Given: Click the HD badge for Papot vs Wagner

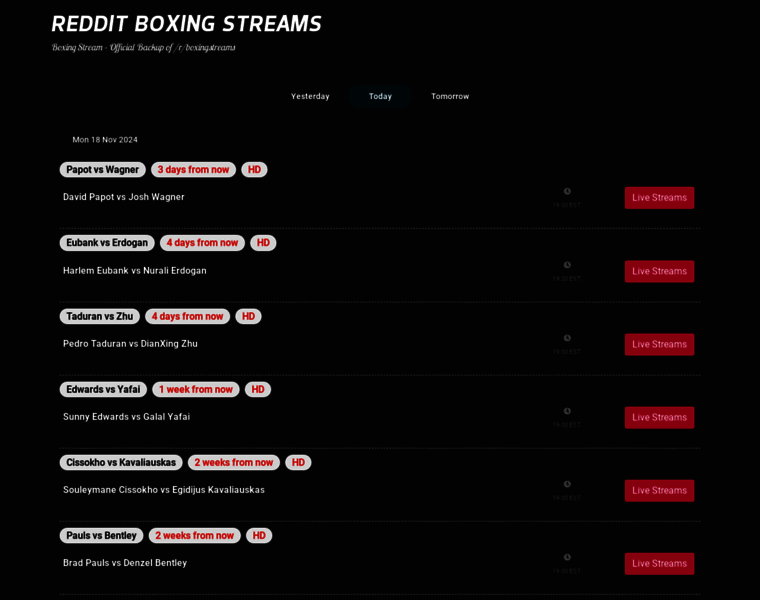Looking at the screenshot, I should pyautogui.click(x=254, y=170).
